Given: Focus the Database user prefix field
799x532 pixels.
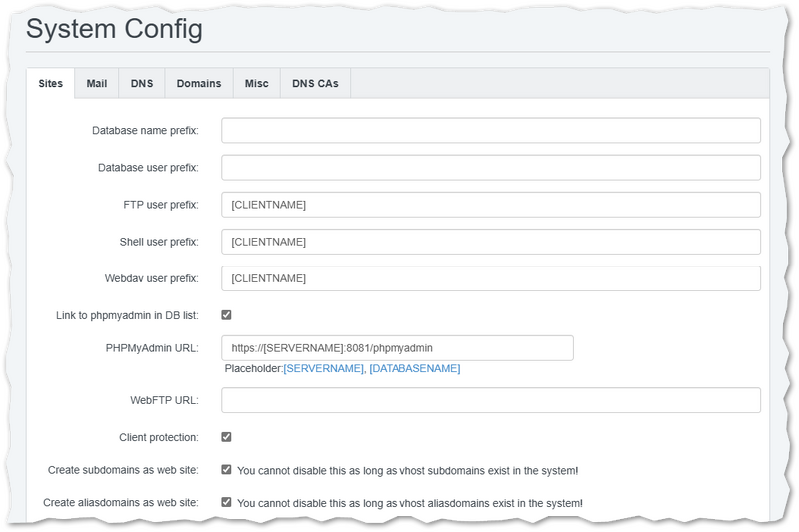Looking at the screenshot, I should click(490, 168).
